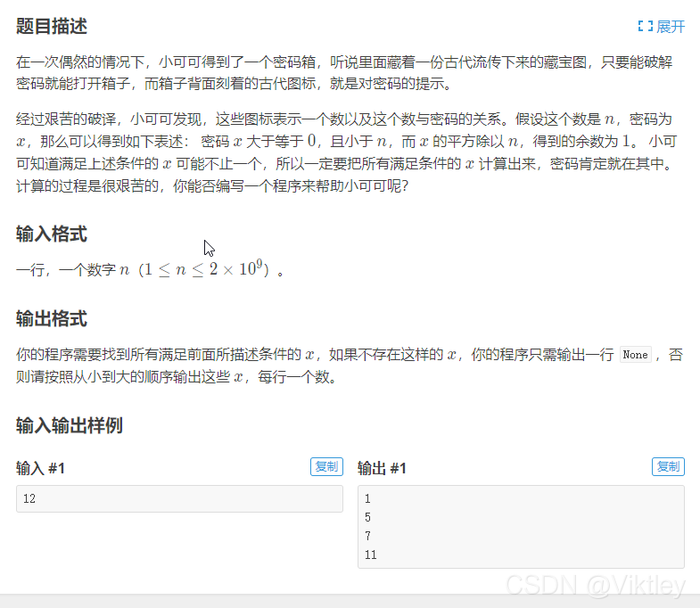Click the output sample code box
Screen dimensions: 700x608
[521, 527]
